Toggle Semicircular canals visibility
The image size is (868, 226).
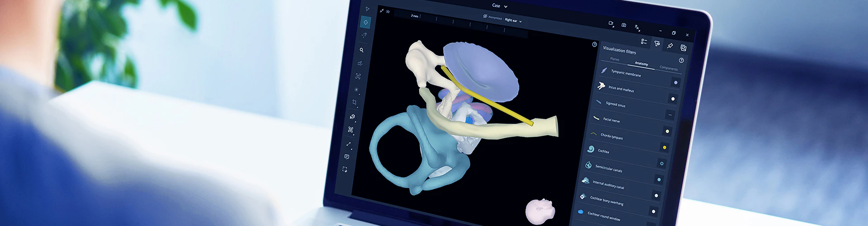pyautogui.click(x=659, y=179)
